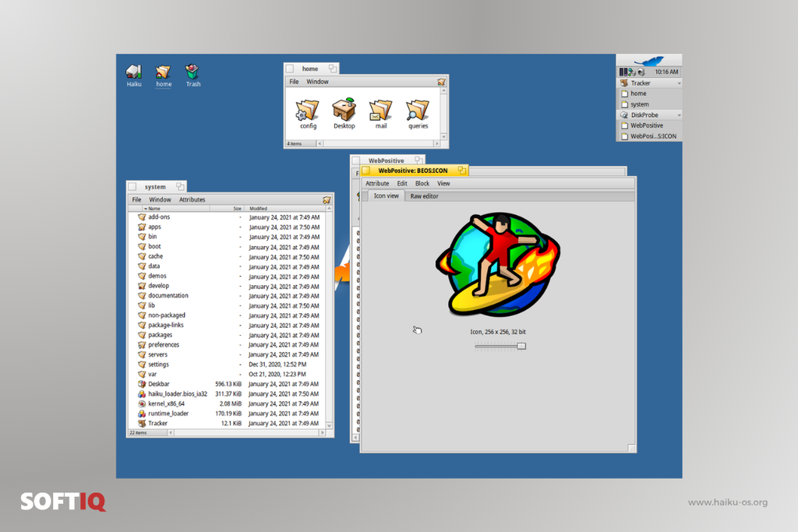Expand the DiskProbe team in Deskbar
This screenshot has width=798, height=532.
pyautogui.click(x=679, y=115)
